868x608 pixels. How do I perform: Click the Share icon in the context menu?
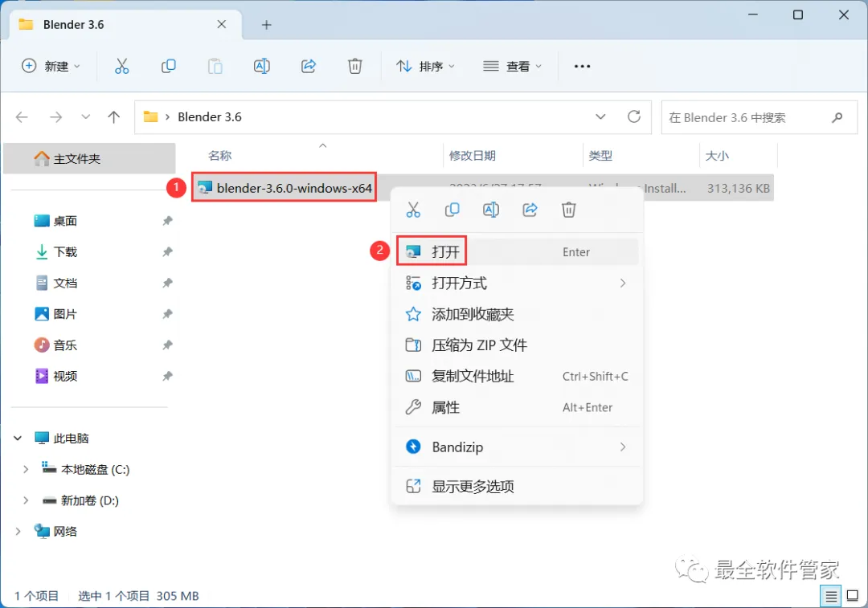click(x=530, y=210)
